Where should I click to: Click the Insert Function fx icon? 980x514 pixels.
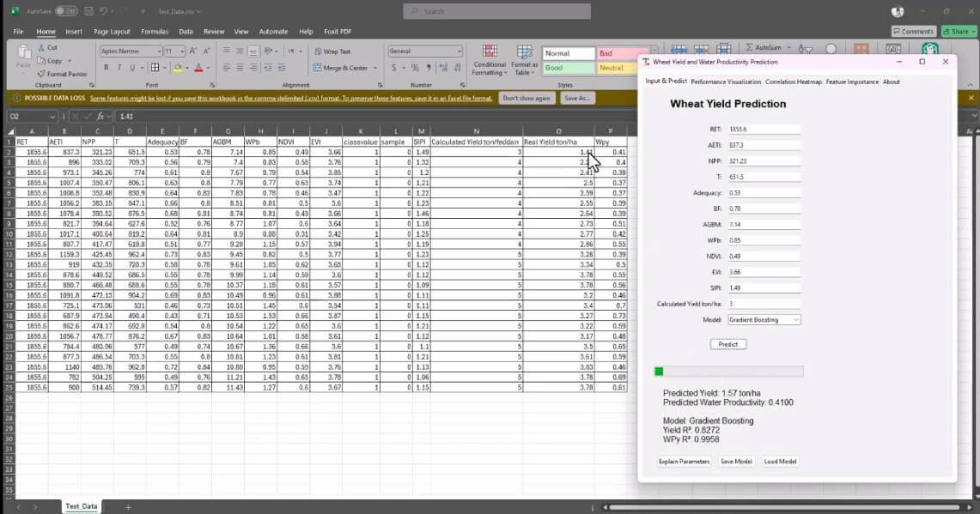point(100,116)
